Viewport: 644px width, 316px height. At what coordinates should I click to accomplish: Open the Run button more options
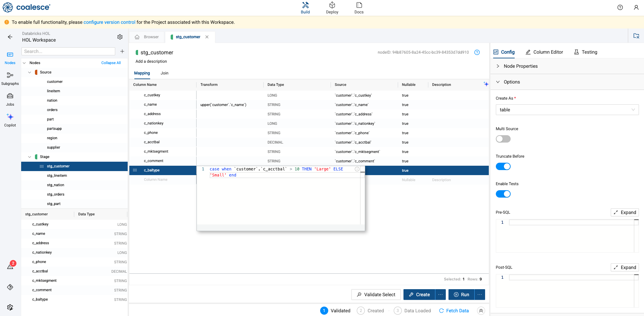point(480,295)
